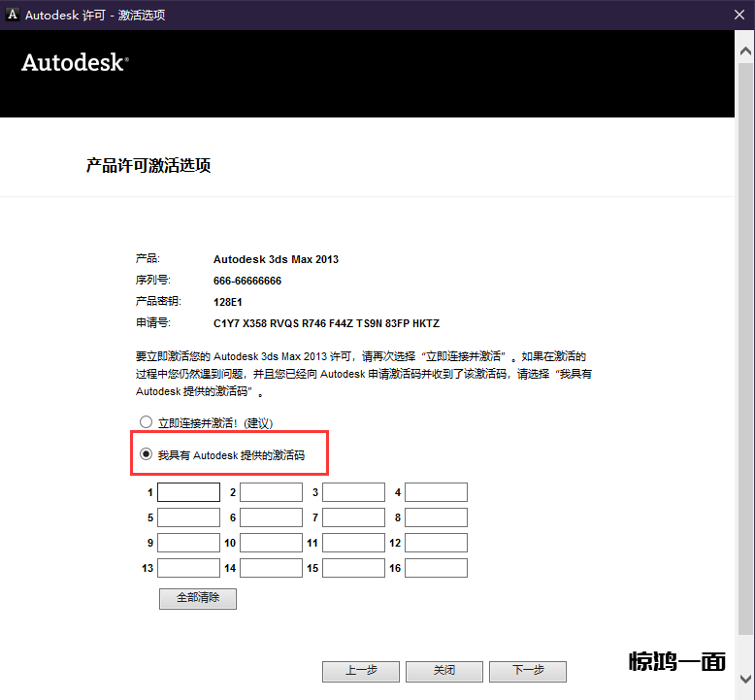Focus activation code box 2

271,492
